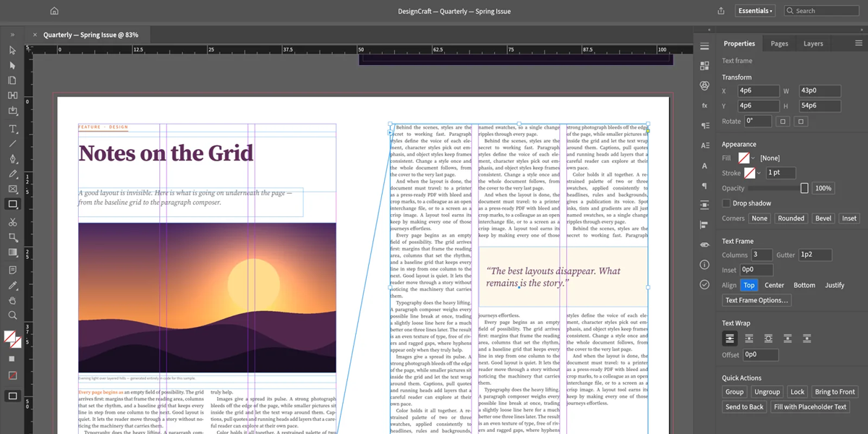Image resolution: width=868 pixels, height=434 pixels.
Task: Choose the Jump object wrap option
Action: tap(788, 338)
